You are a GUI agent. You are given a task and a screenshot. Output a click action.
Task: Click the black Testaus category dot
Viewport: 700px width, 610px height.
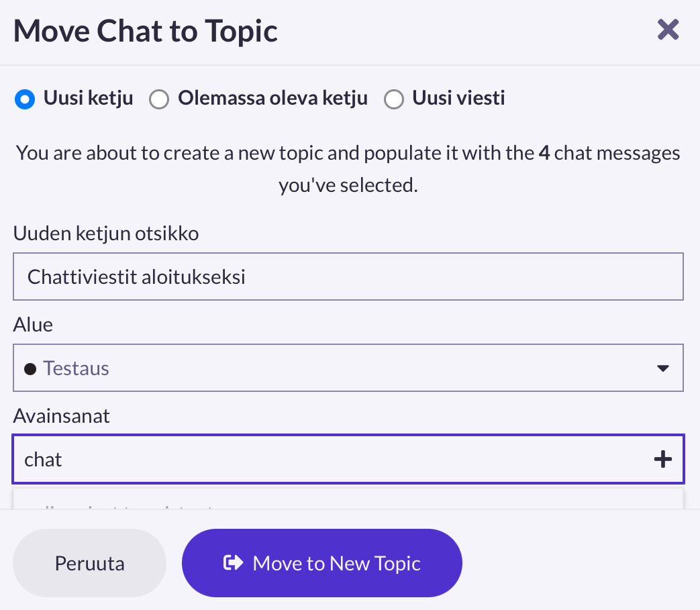[30, 368]
